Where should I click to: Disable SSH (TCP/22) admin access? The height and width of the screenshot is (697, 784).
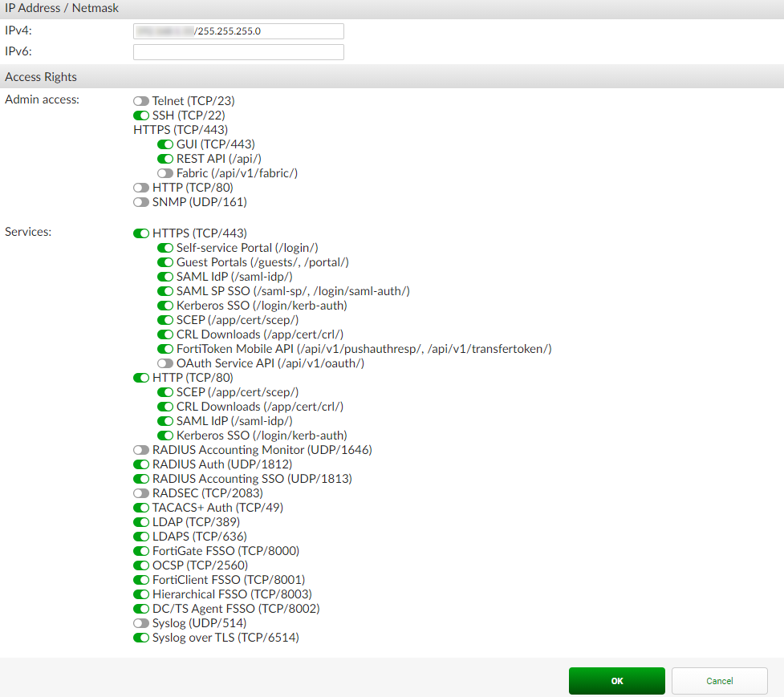pyautogui.click(x=141, y=115)
